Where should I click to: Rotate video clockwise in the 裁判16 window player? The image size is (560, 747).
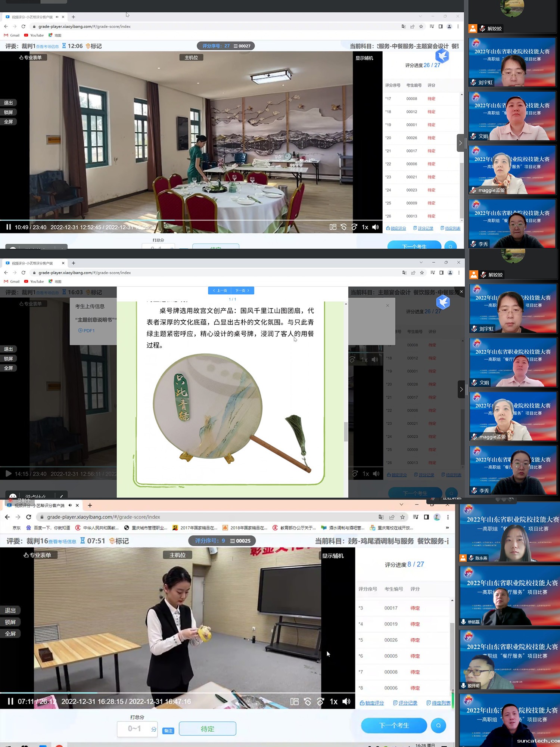click(320, 701)
